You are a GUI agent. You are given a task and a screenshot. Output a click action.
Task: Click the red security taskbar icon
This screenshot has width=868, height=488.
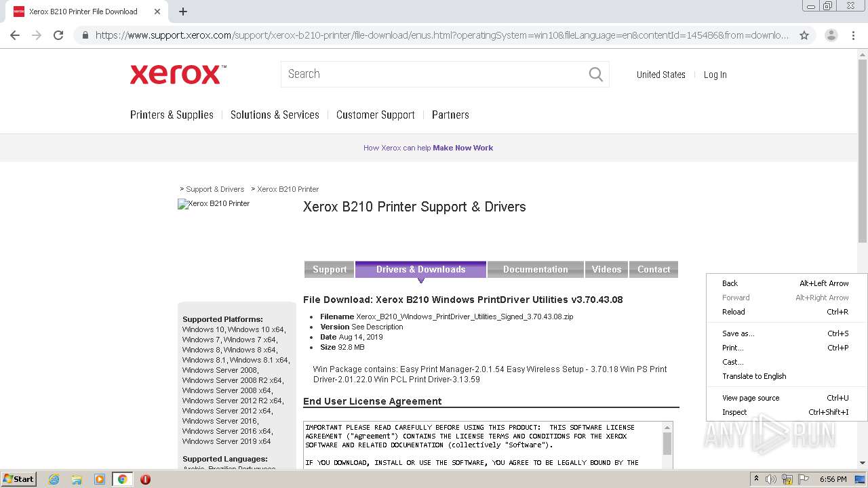pos(145,479)
